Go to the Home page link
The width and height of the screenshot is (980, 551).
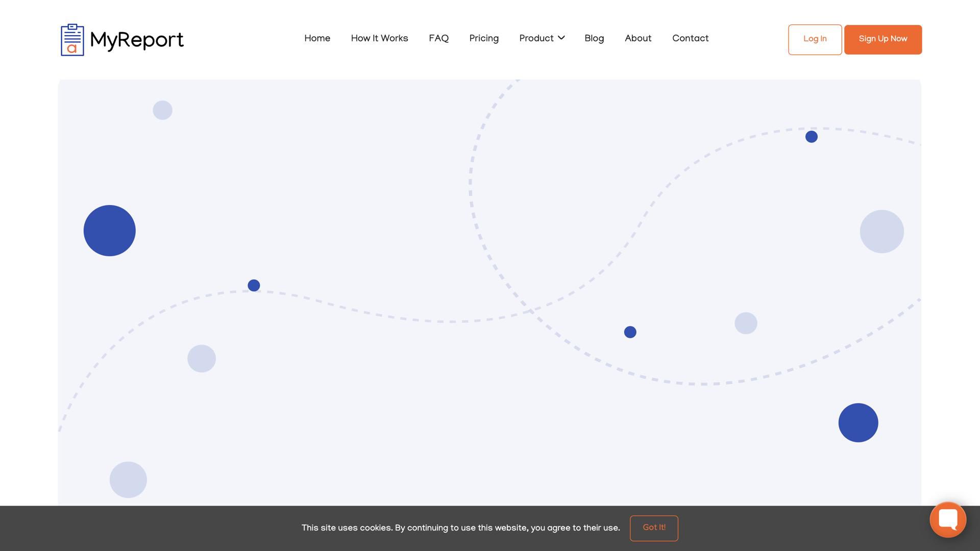coord(317,39)
